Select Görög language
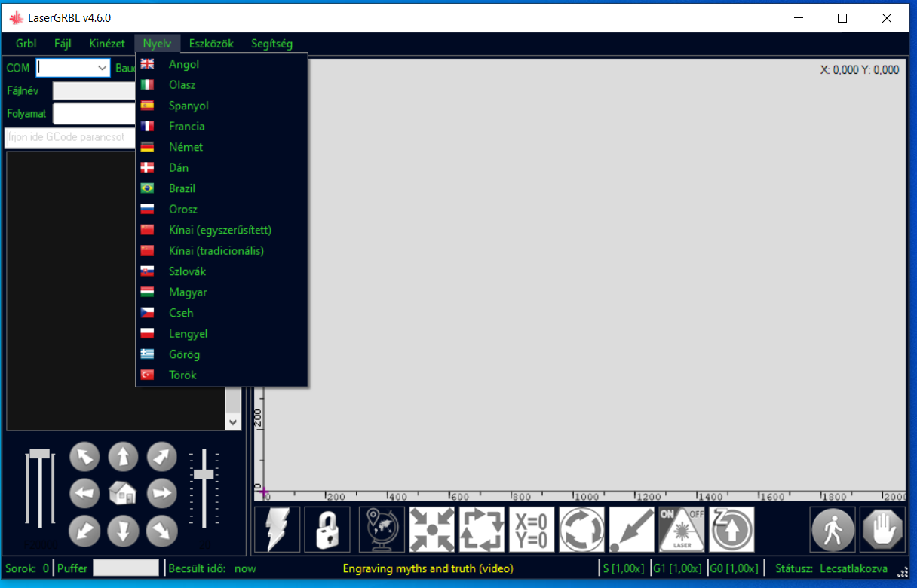This screenshot has height=588, width=917. point(222,354)
